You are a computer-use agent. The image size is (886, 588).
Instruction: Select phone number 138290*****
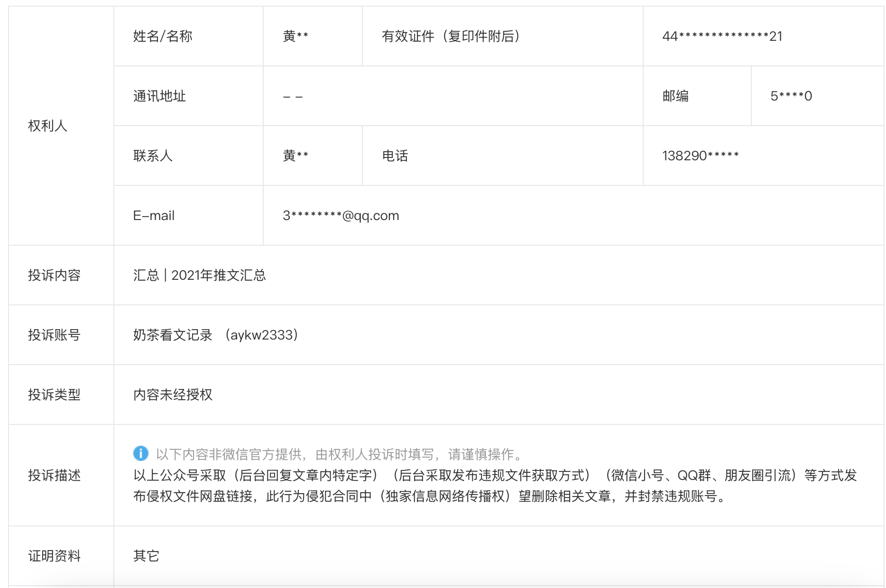701,156
